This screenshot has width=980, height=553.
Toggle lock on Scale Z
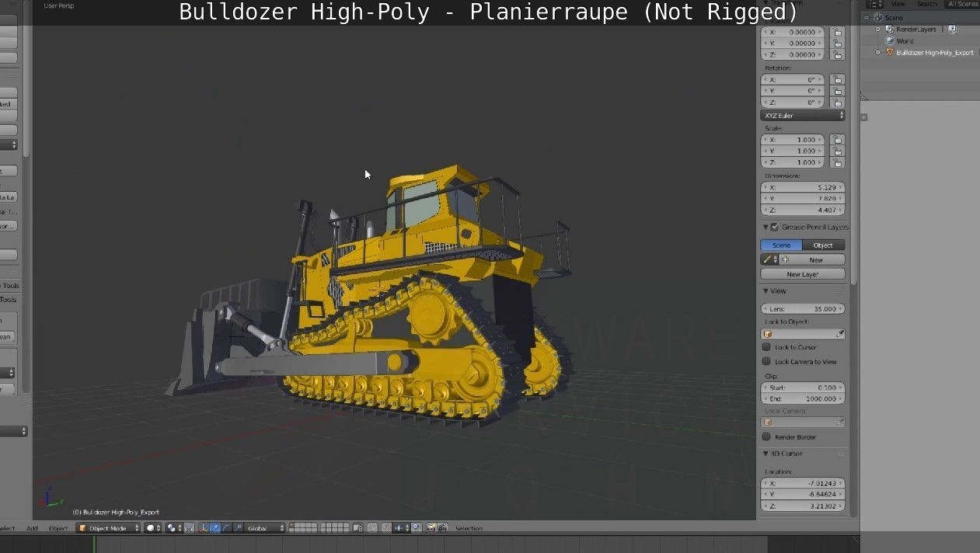coord(837,162)
